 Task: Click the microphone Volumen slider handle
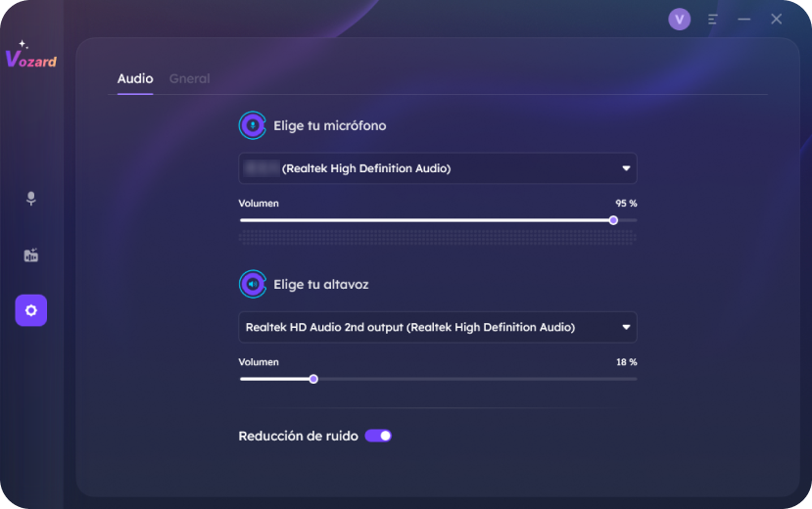click(x=613, y=220)
